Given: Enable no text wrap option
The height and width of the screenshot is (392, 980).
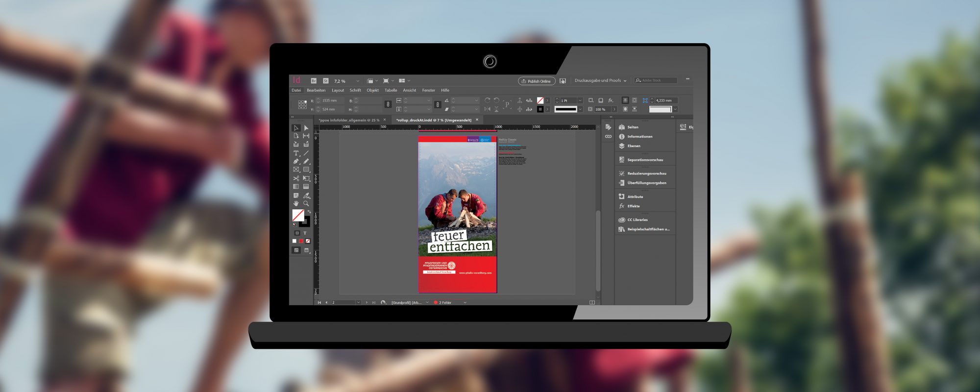Looking at the screenshot, I should tap(625, 100).
